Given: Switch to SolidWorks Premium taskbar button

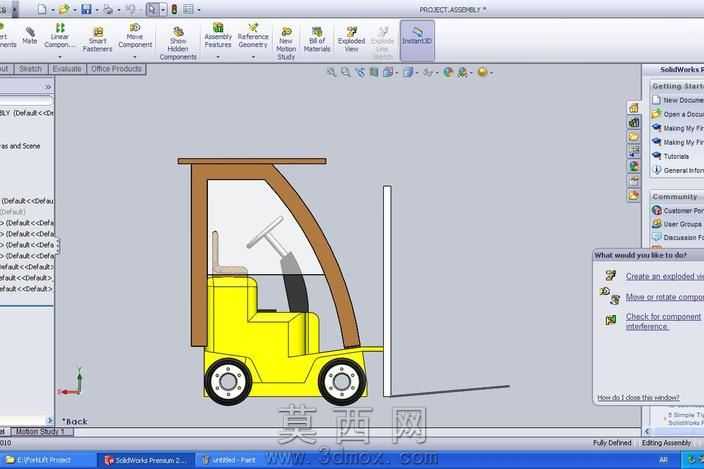Looking at the screenshot, I should [145, 460].
